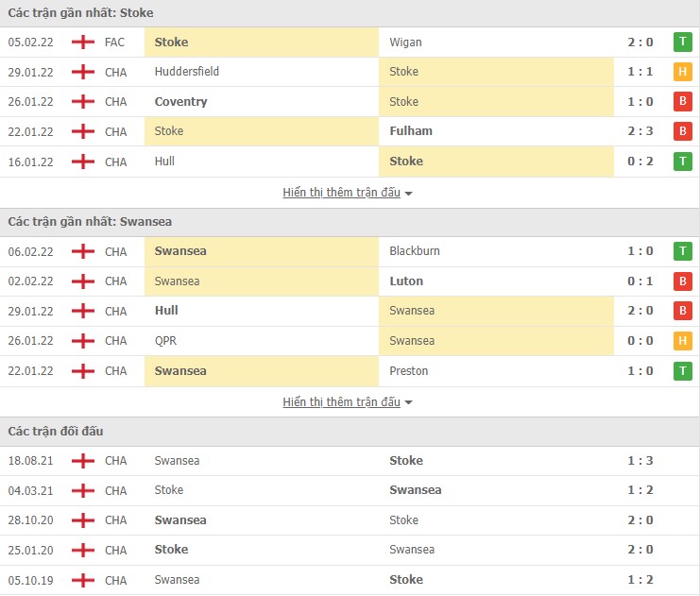Click the 'Các trận đối đầu' section header
Screen dimensions: 700x596
coord(56,432)
